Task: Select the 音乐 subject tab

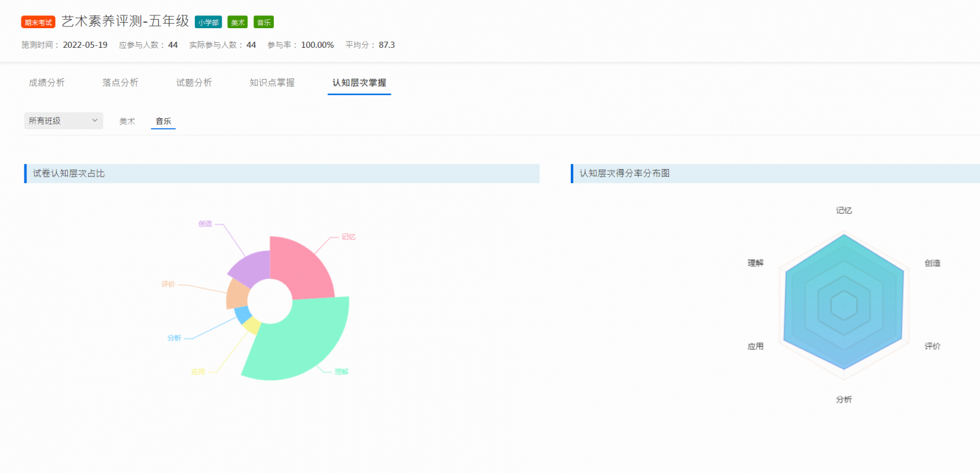Action: (164, 121)
